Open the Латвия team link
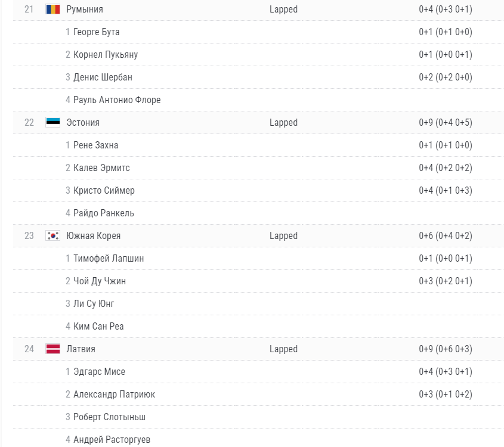This screenshot has width=504, height=447. [x=81, y=349]
